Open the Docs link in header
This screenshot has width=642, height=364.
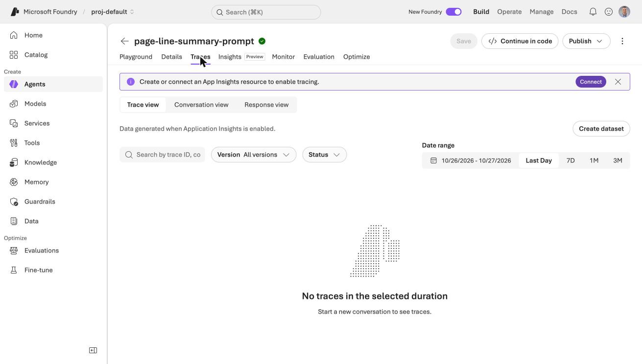pyautogui.click(x=569, y=12)
